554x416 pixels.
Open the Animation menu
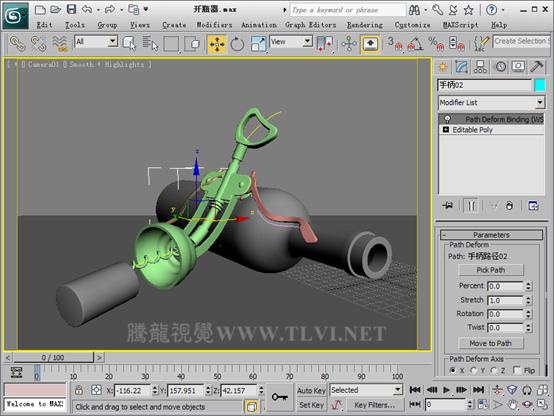(x=259, y=25)
